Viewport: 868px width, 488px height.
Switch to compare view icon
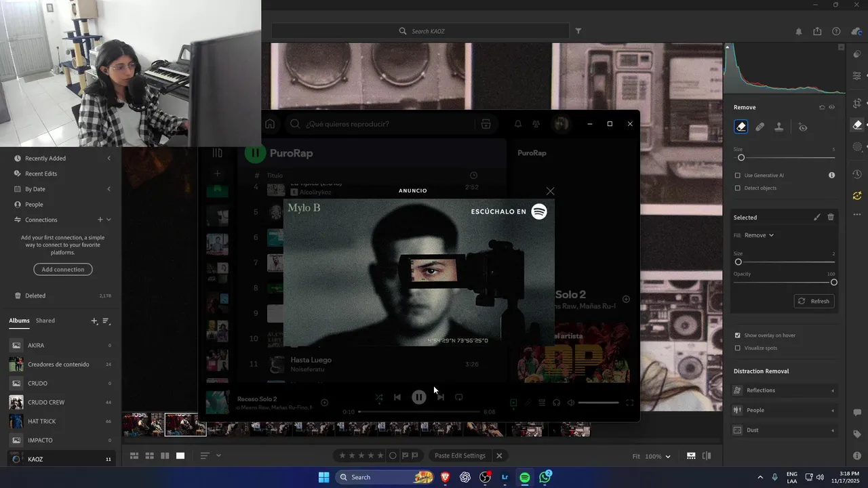165,455
